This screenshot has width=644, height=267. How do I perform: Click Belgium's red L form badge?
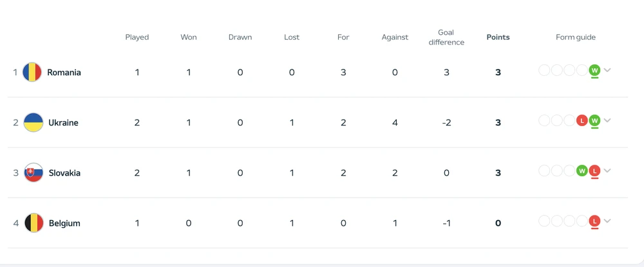tap(594, 221)
